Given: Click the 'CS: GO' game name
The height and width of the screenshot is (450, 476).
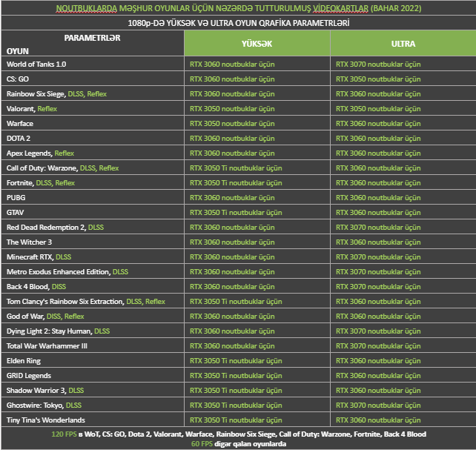Looking at the screenshot, I should 18,79.
